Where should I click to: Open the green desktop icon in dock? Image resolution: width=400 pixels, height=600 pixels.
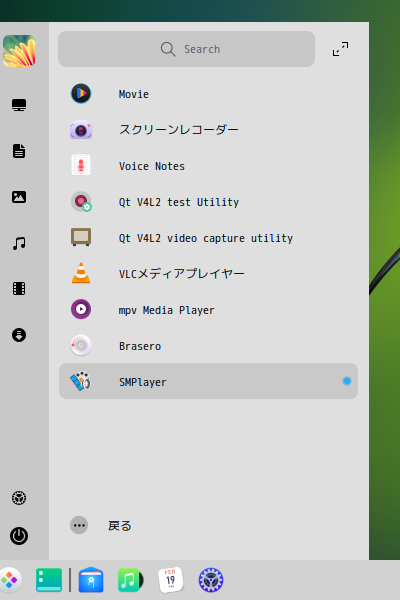click(x=49, y=580)
